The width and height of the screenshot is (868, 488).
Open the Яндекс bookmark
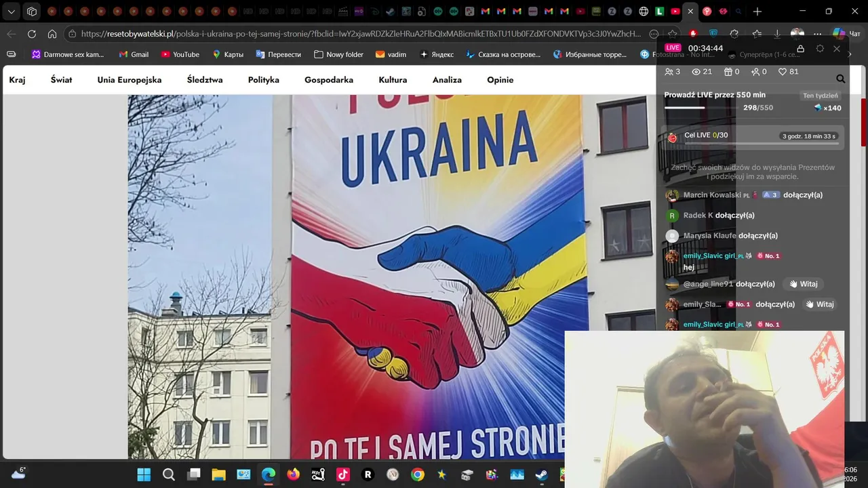437,54
